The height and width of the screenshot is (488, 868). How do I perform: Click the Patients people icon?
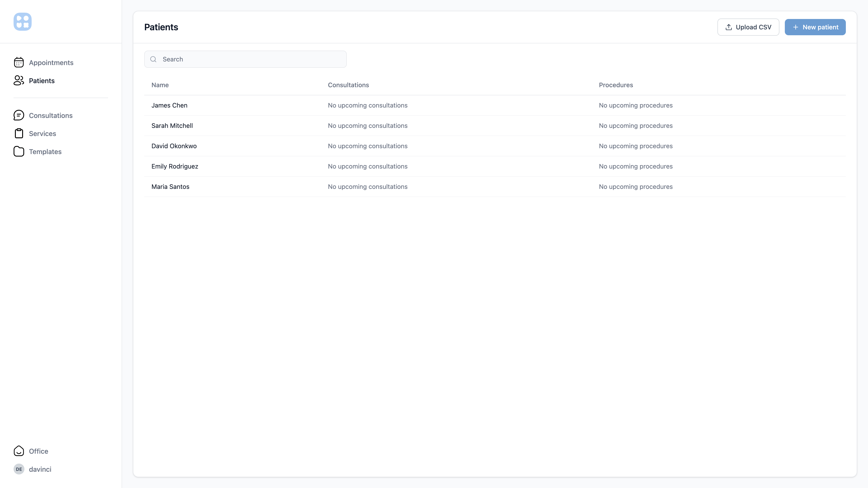click(x=19, y=80)
